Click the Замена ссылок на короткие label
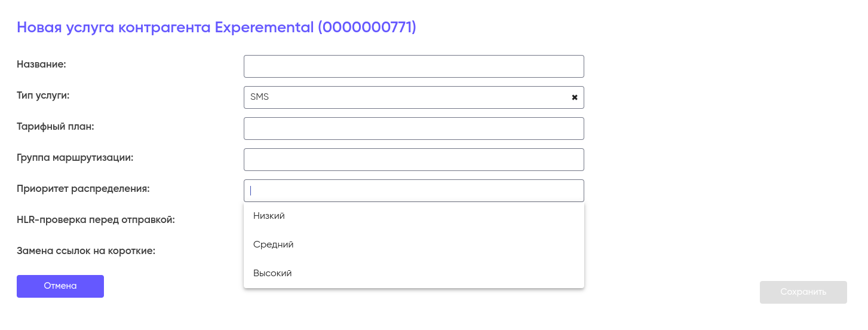 coord(86,251)
